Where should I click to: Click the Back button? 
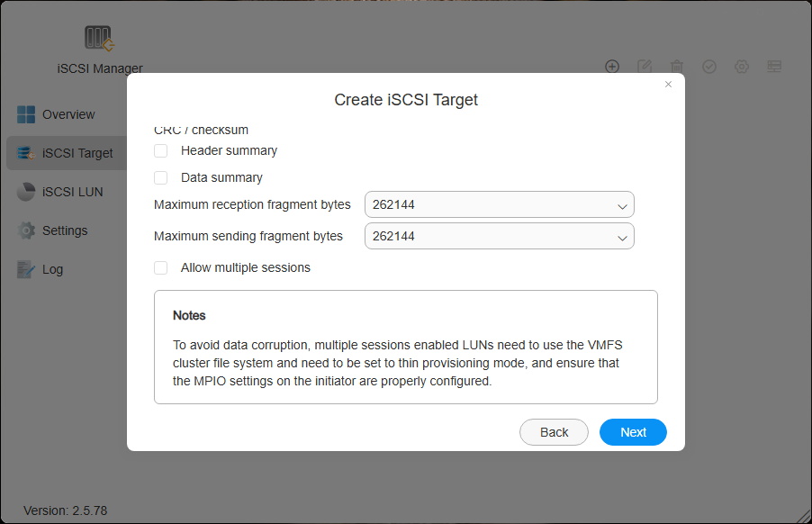[x=554, y=432]
